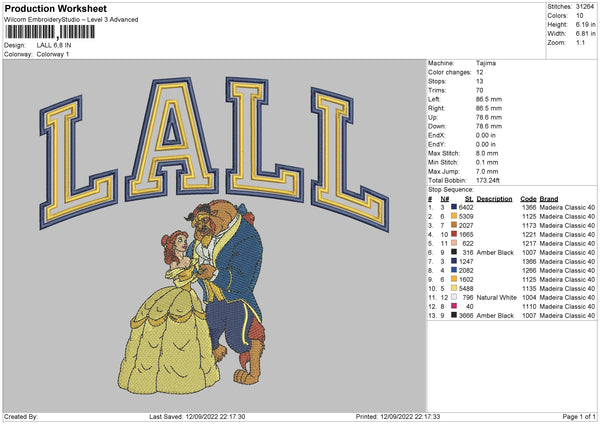Click the magenta swatch in stop row 12
The height and width of the screenshot is (424, 600).
tap(454, 306)
